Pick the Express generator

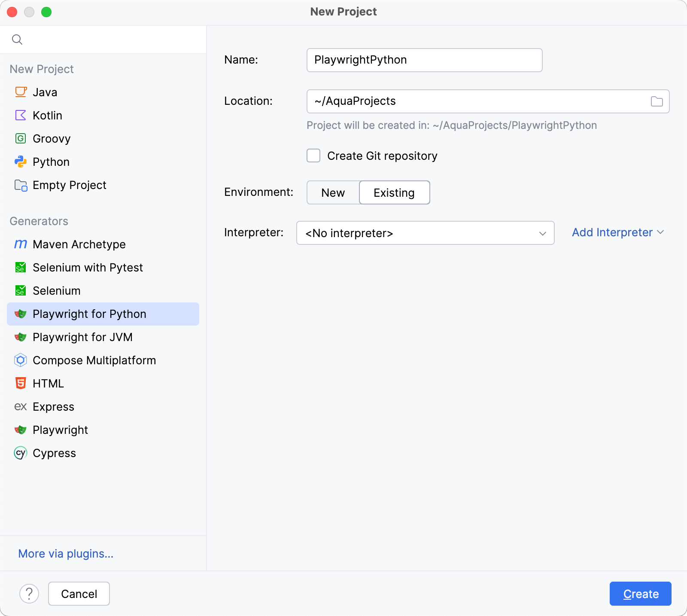[x=103, y=406]
